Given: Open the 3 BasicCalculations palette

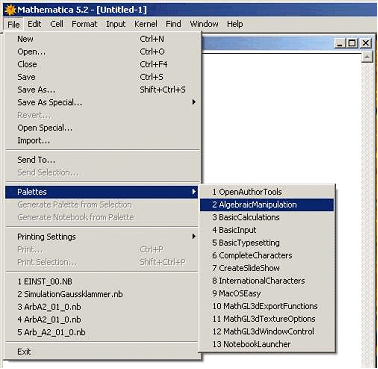Looking at the screenshot, I should click(x=267, y=217).
